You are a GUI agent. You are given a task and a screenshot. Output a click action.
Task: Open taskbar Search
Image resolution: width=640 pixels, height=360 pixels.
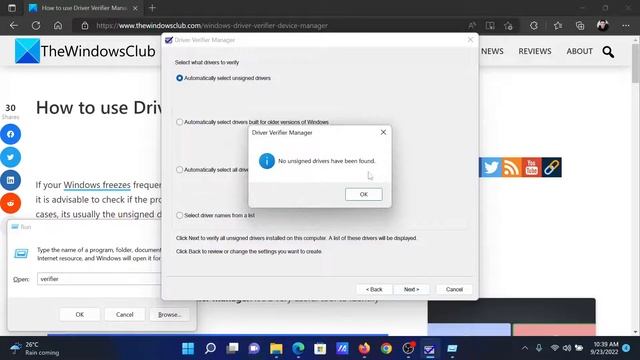210,349
